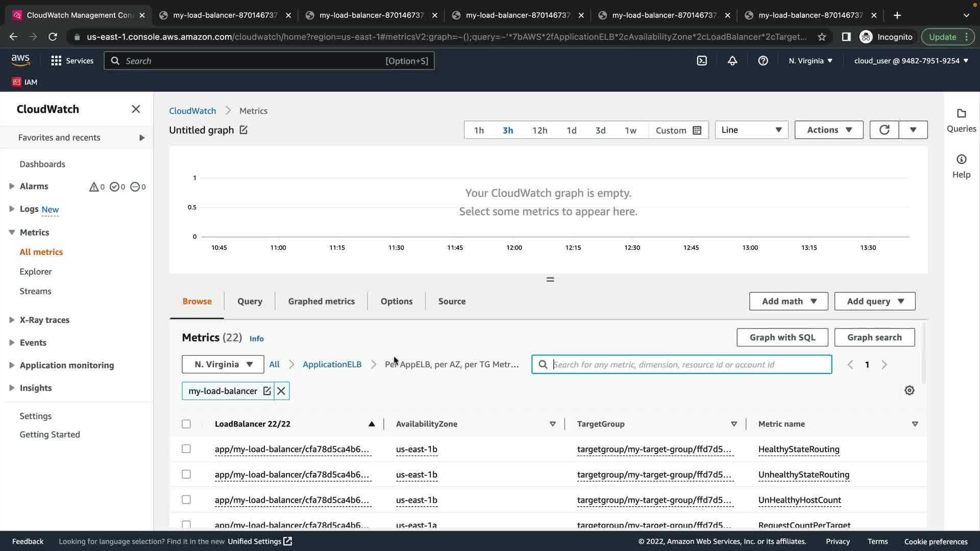Click the pencil icon to rename Untitled graph

coord(243,130)
